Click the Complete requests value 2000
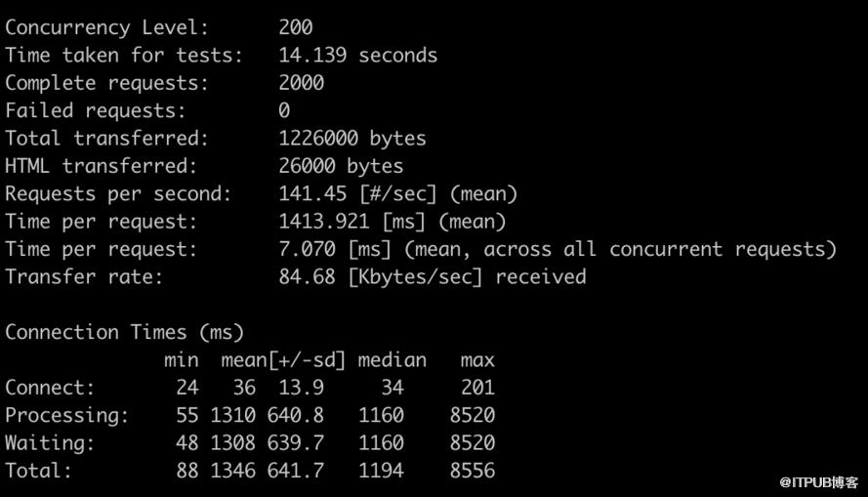868x497 pixels. point(301,82)
